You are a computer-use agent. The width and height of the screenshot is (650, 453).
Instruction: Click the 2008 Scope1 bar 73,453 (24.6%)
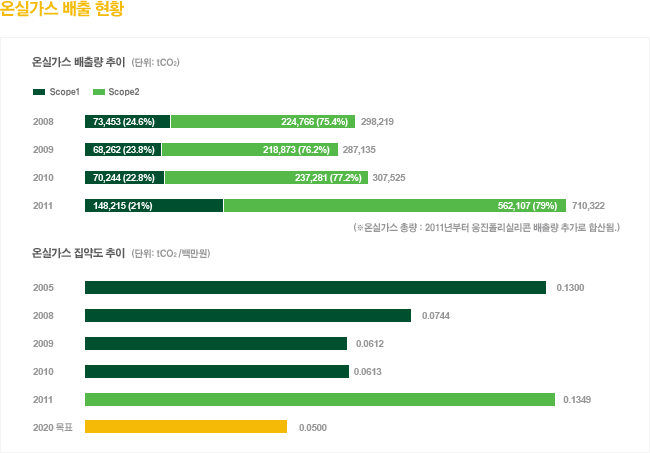127,121
